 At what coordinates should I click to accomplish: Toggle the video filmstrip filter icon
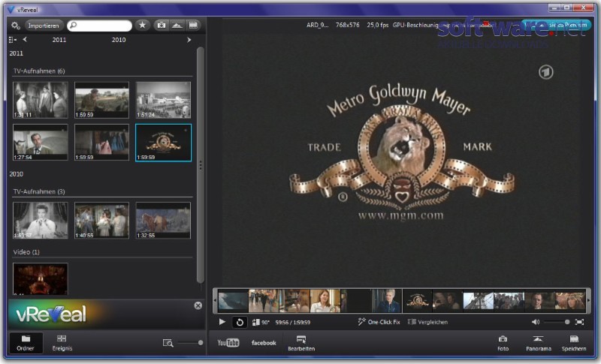[x=194, y=26]
